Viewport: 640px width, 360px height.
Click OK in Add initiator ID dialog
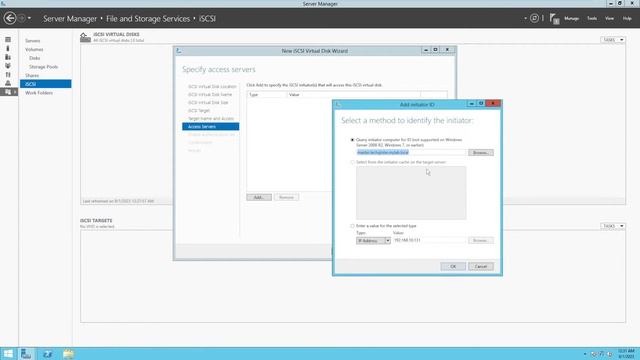tap(453, 267)
